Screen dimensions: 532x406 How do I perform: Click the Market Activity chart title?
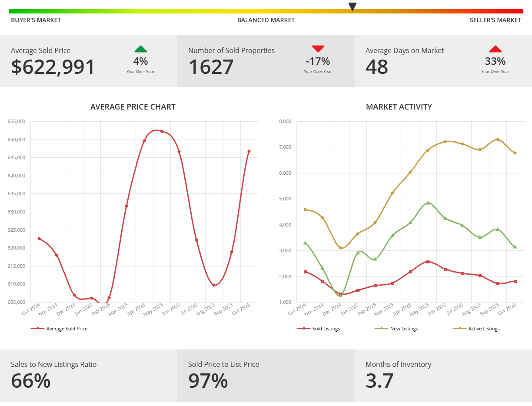tap(399, 106)
